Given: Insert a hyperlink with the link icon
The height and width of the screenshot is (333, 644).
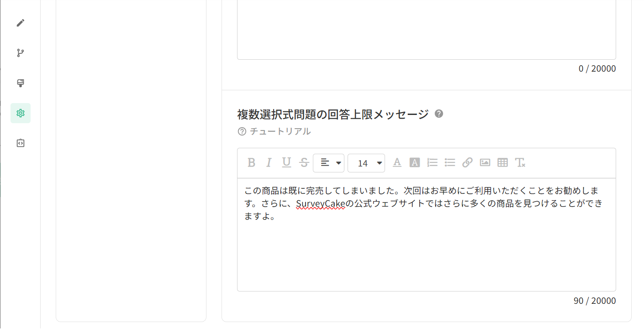Looking at the screenshot, I should [467, 162].
